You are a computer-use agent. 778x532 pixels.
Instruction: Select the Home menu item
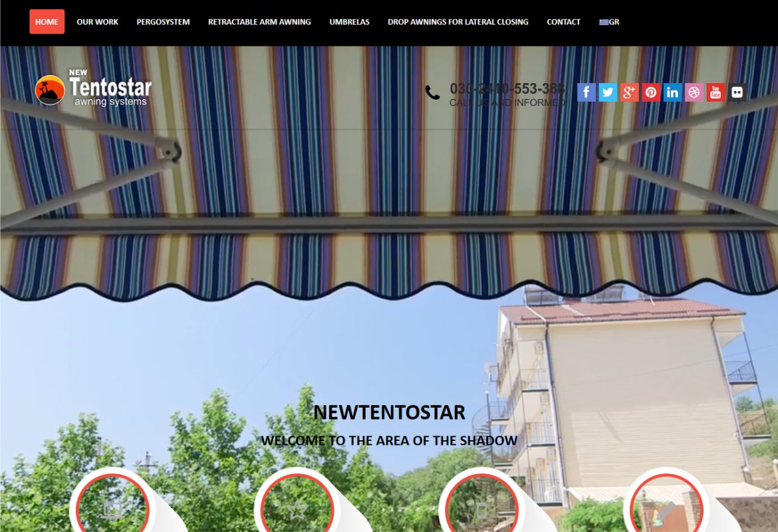click(47, 22)
